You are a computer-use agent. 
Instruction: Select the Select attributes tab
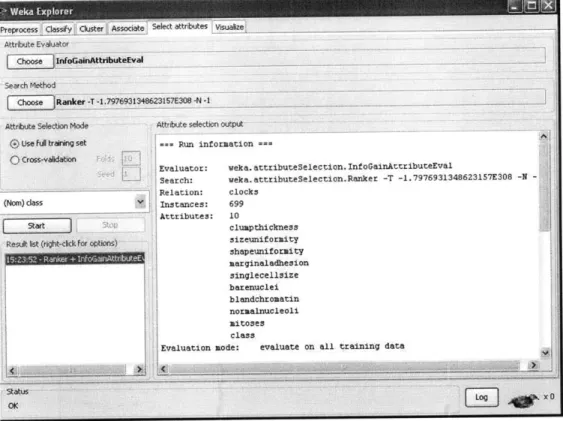[180, 27]
